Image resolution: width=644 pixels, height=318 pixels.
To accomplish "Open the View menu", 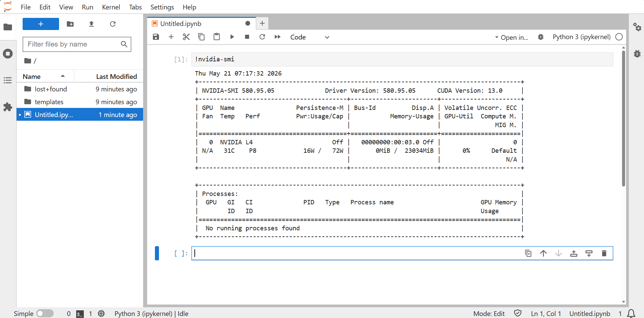I will (x=66, y=7).
